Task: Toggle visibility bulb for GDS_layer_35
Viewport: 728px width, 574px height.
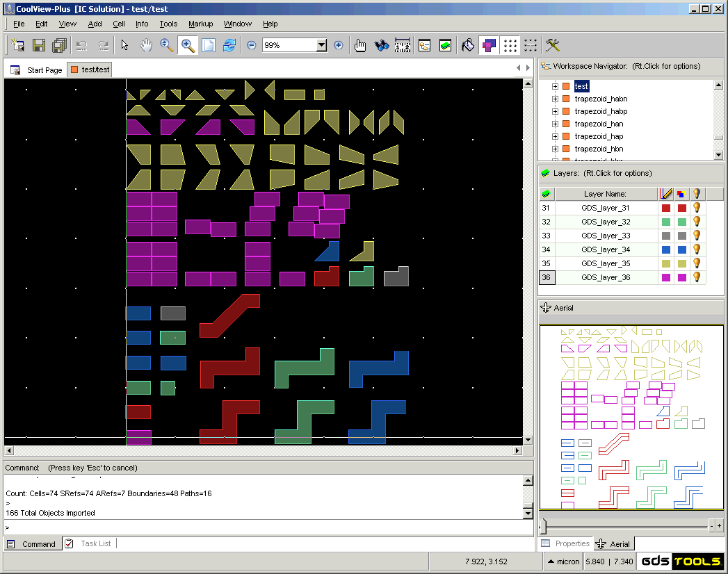Action: [x=697, y=263]
